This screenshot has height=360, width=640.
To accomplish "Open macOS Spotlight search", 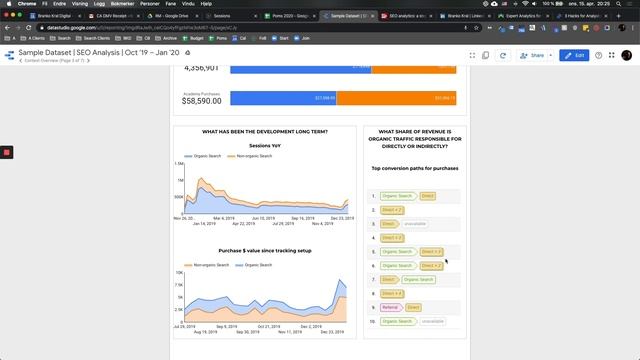I will click(619, 4).
